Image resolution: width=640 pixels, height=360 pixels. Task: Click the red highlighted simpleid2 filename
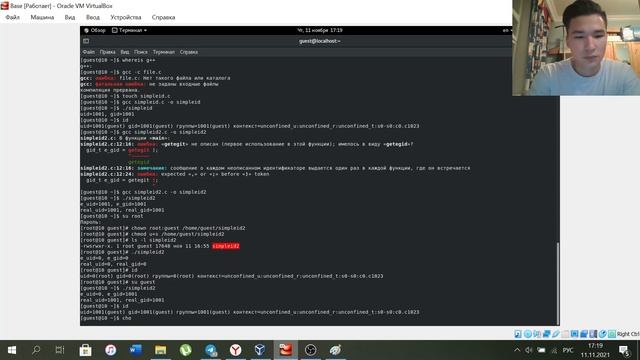coord(226,246)
